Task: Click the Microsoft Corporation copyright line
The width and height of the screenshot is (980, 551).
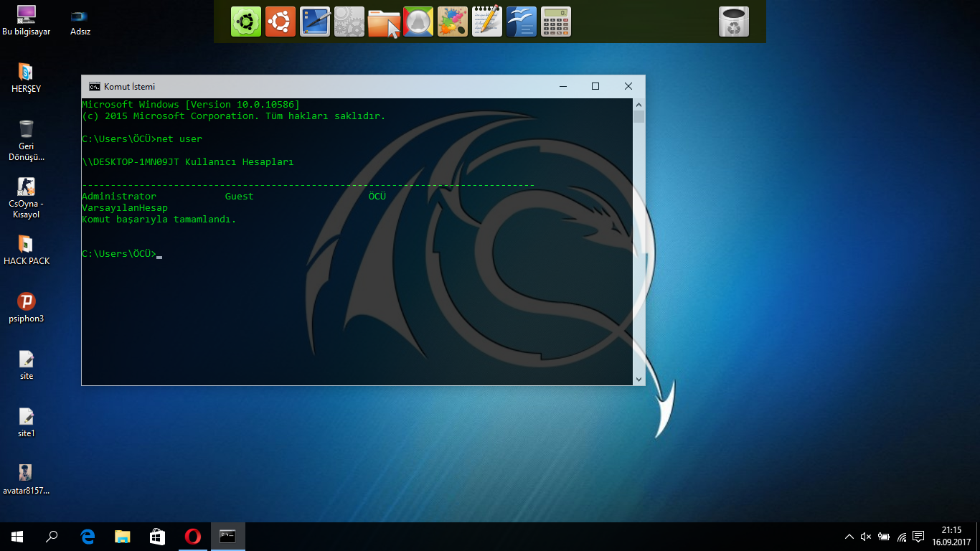Action: click(x=234, y=116)
